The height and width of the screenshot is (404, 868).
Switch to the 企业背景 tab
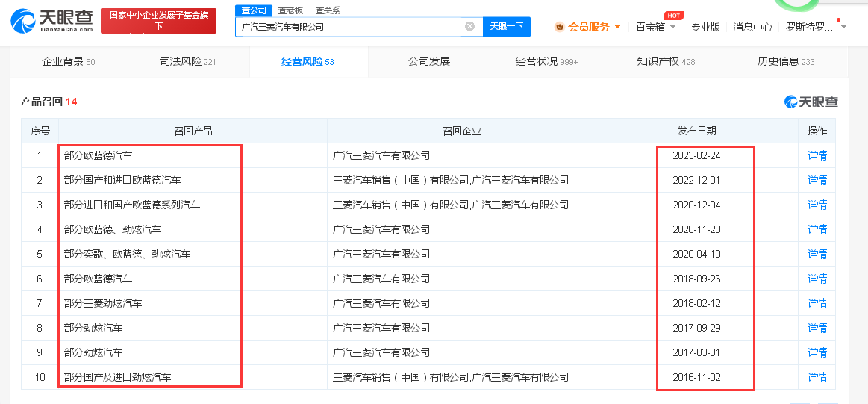pyautogui.click(x=69, y=61)
